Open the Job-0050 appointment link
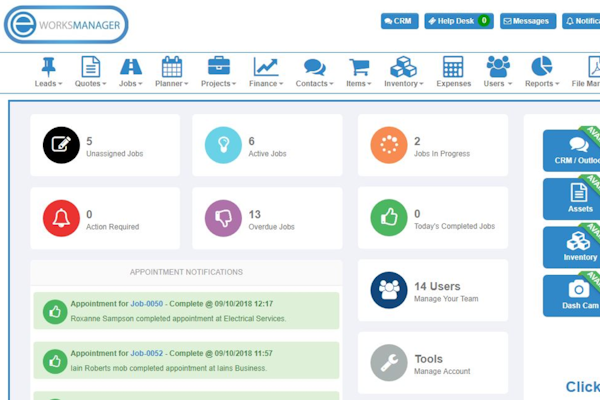Viewport: 600px width, 400px height. 147,304
